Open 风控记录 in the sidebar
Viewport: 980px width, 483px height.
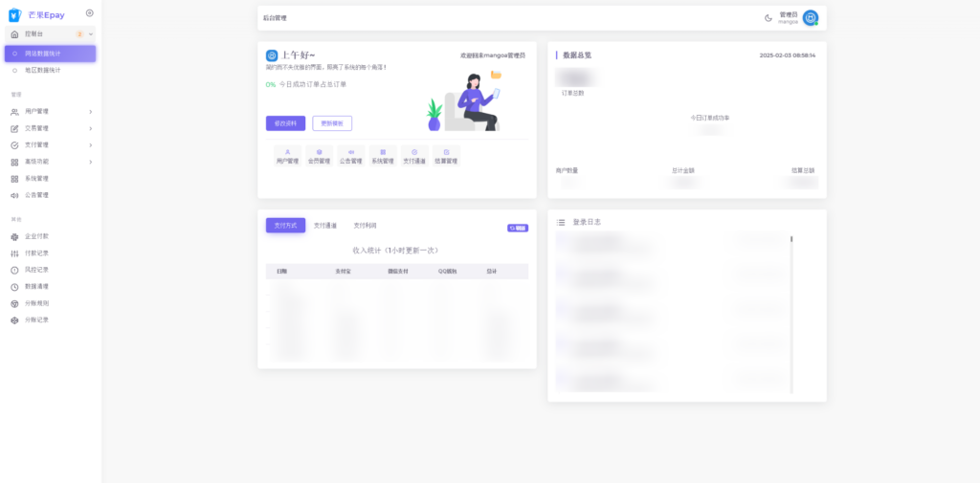pos(36,270)
